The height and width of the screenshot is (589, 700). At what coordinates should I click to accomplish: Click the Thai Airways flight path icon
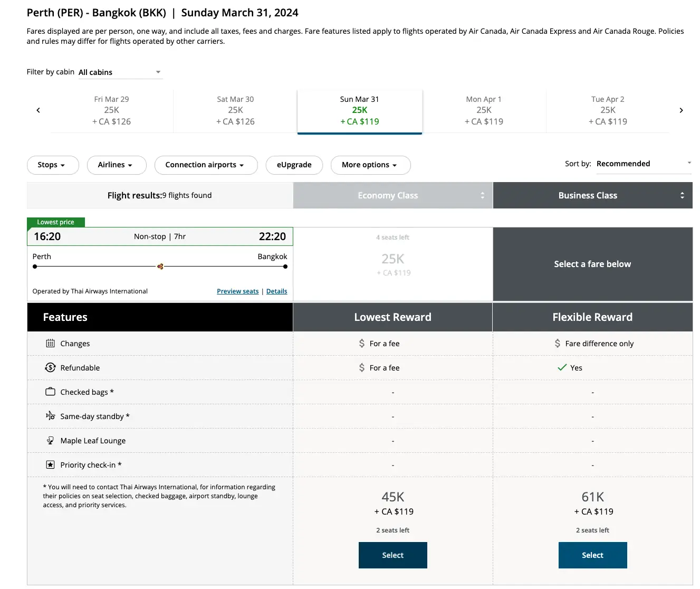point(160,267)
